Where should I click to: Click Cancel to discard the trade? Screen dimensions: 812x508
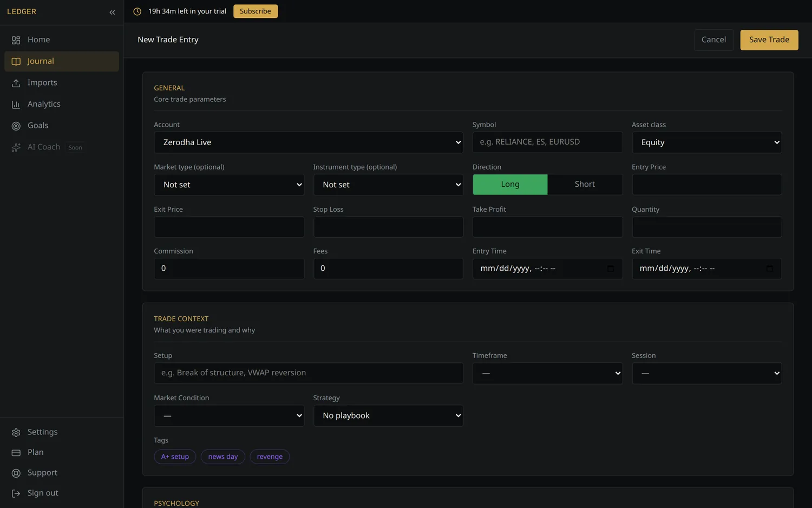[x=713, y=40]
